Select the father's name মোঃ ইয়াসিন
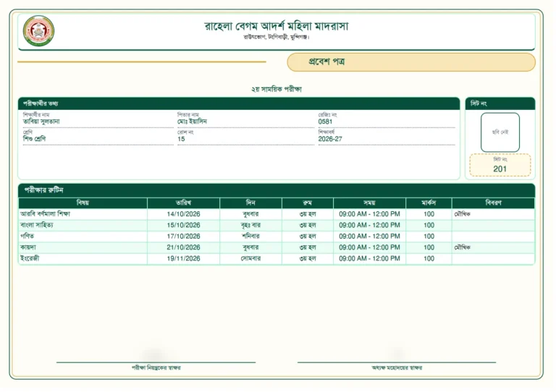 pyautogui.click(x=192, y=122)
